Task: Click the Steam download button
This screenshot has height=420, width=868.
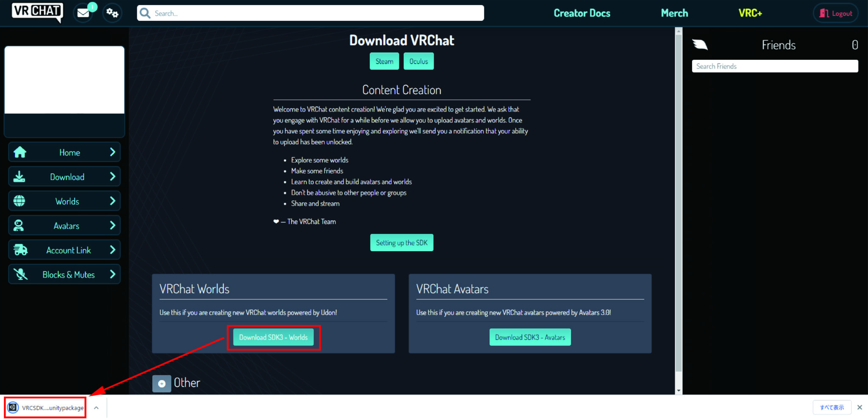Action: [x=384, y=61]
